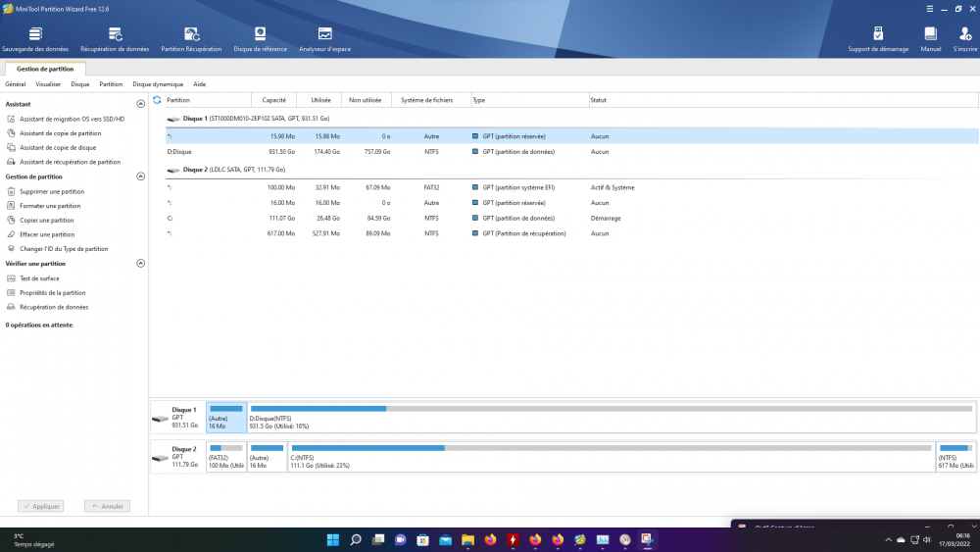
Task: Run Disque de référence benchmark
Action: point(260,34)
